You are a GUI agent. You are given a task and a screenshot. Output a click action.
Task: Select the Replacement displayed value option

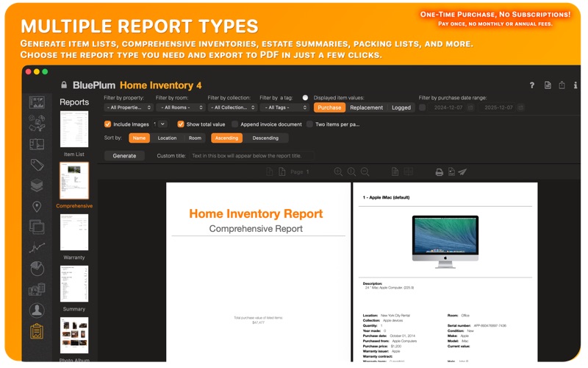[366, 107]
